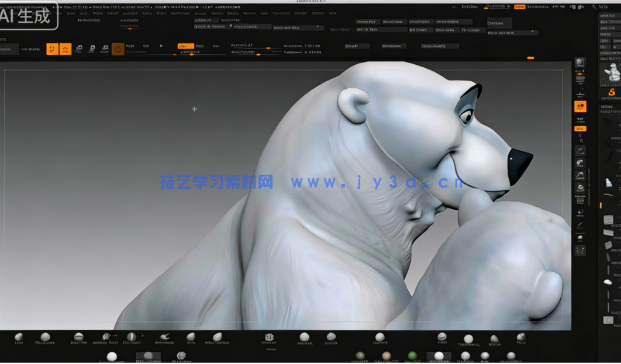This screenshot has width=621, height=364.
Task: Toggle Edit mode on the top shelf
Action: click(x=51, y=49)
